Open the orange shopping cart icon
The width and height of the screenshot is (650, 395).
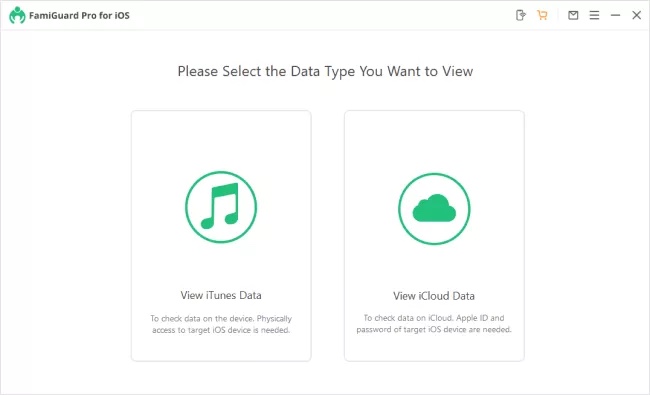point(542,15)
